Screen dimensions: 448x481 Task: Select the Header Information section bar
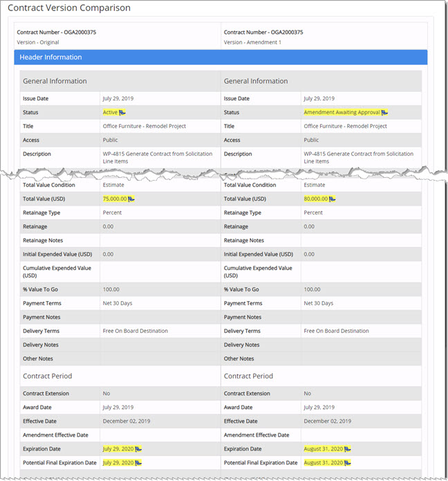point(221,57)
